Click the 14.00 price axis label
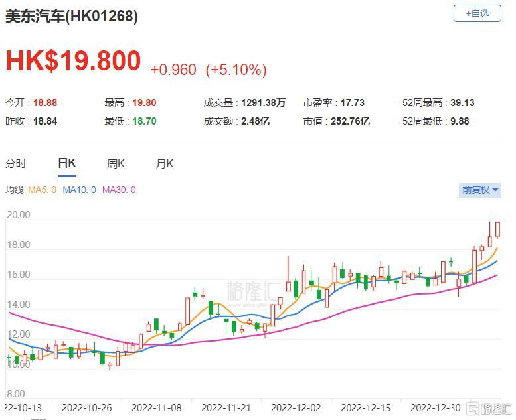The width and height of the screenshot is (516, 420). click(19, 305)
